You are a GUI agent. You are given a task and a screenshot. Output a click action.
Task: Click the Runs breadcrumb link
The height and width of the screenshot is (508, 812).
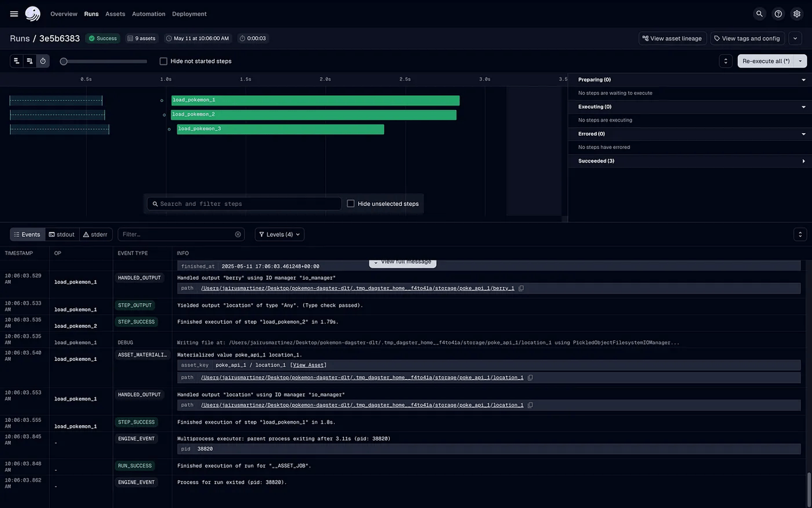19,38
